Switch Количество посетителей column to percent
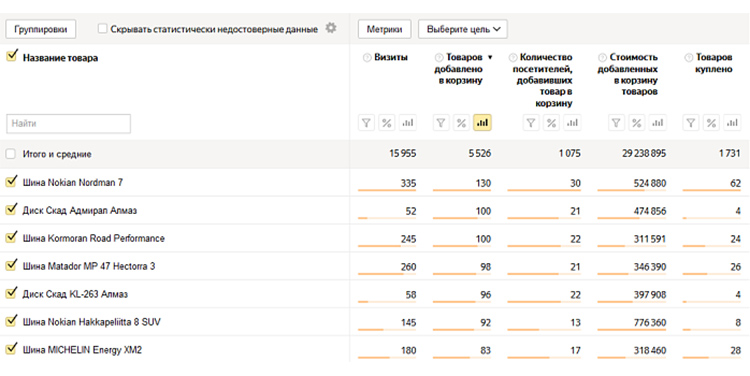Viewport: 750px width, 376px height. [551, 123]
